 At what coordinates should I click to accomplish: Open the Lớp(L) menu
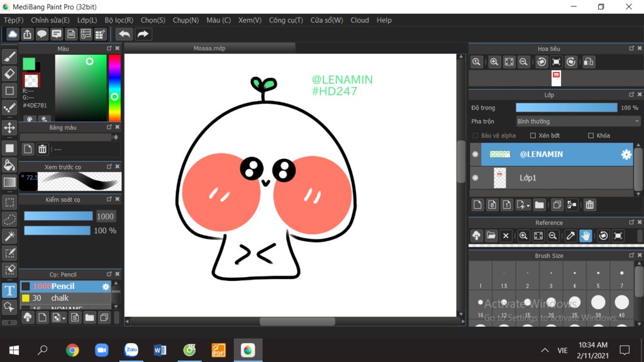(x=87, y=20)
